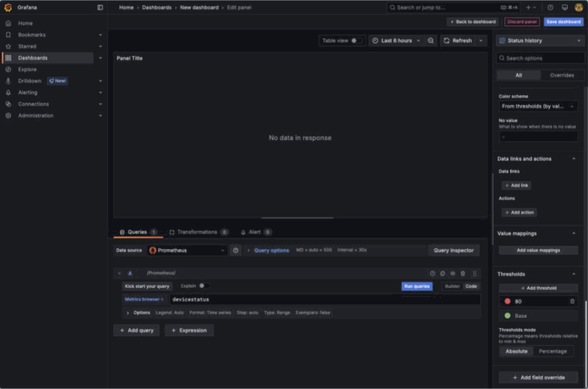The image size is (588, 389).
Task: Open the data source help icon
Action: coord(236,250)
